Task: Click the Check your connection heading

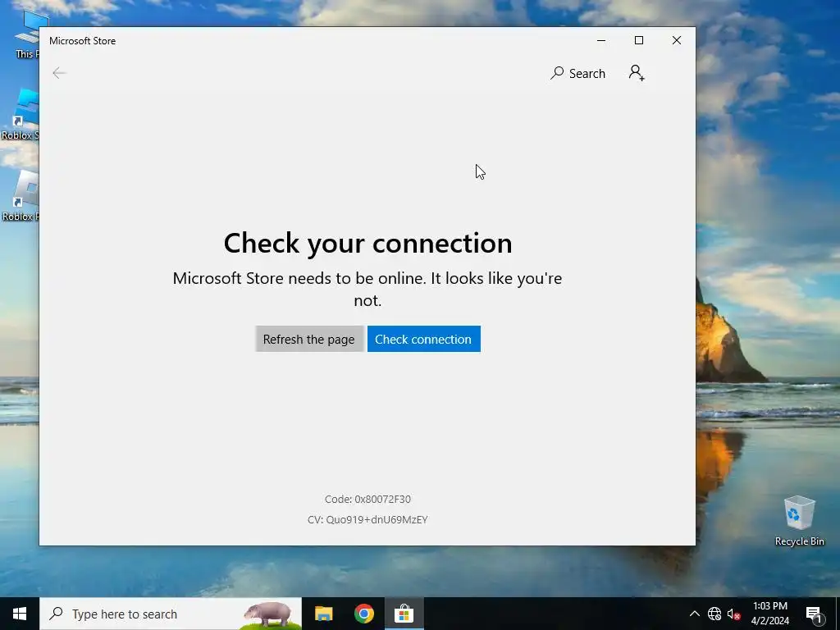Action: 368,243
